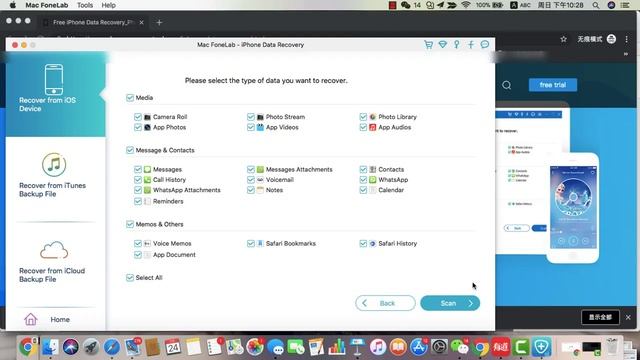This screenshot has height=360, width=640.
Task: Toggle the Reminders checkbox
Action: (138, 201)
